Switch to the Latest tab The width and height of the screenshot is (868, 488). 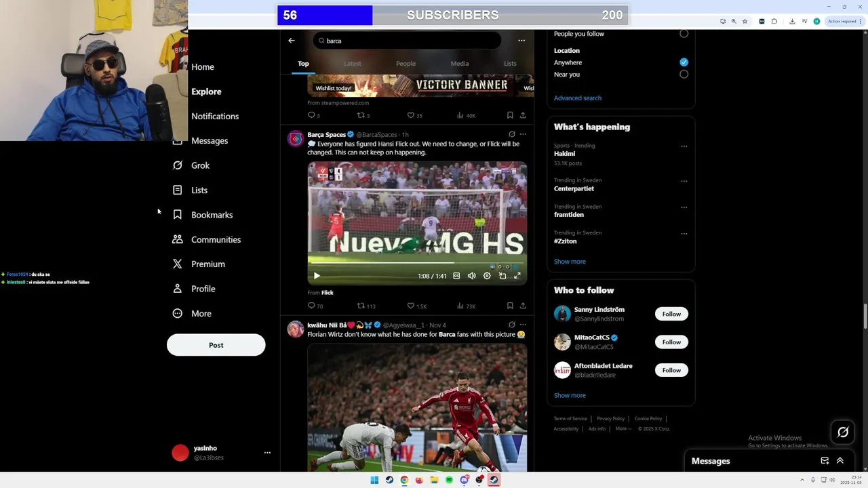tap(352, 64)
